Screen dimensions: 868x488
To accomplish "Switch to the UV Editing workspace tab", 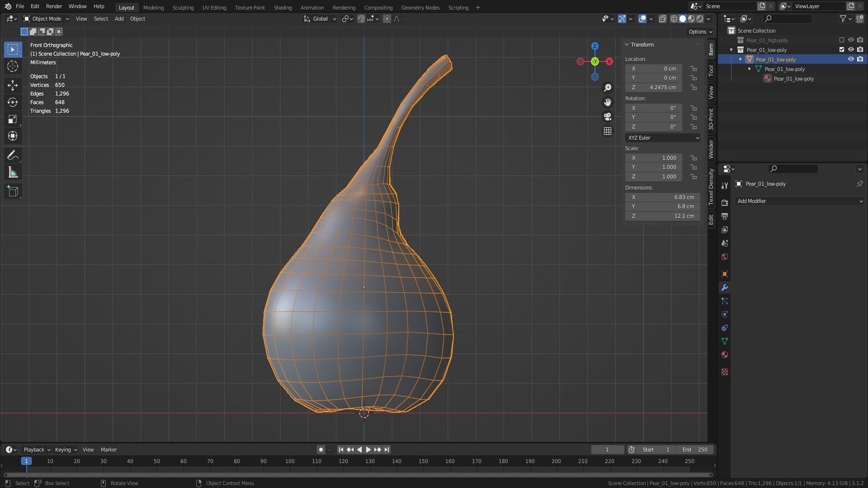I will click(214, 8).
